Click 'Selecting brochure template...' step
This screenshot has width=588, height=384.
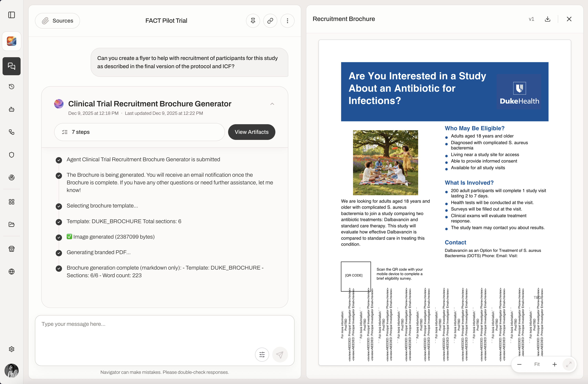[102, 206]
